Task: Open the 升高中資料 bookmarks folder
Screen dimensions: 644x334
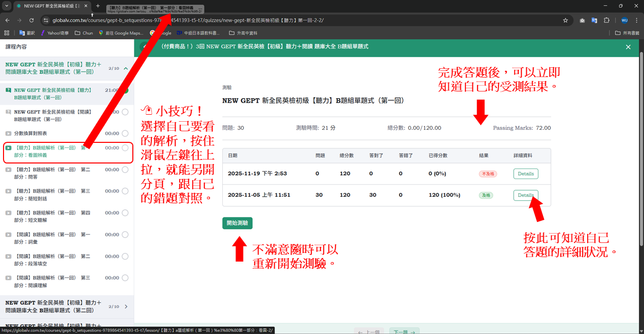Action: [243, 33]
